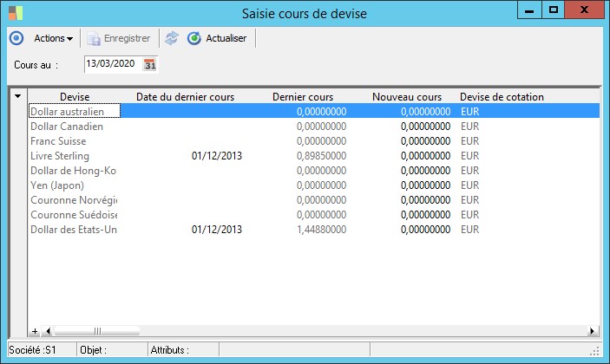The width and height of the screenshot is (610, 364).
Task: Click Dollar des Etats-Unis date 01/12/2013
Action: coord(217,230)
